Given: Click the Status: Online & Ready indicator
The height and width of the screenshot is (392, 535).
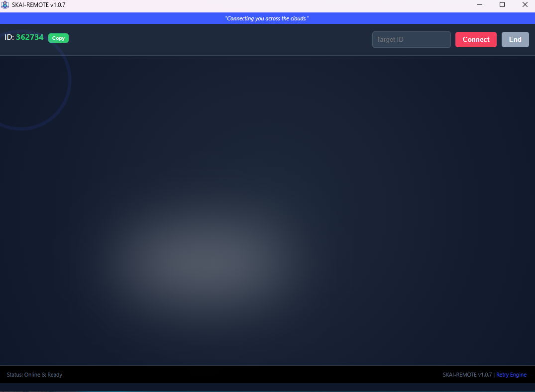Looking at the screenshot, I should click(34, 375).
